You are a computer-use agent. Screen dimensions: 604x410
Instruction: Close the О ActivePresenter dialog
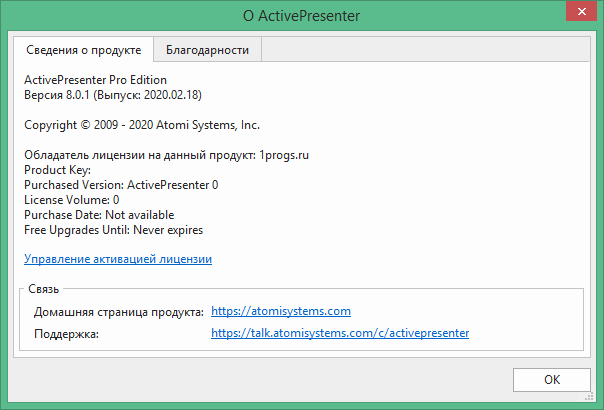click(581, 11)
